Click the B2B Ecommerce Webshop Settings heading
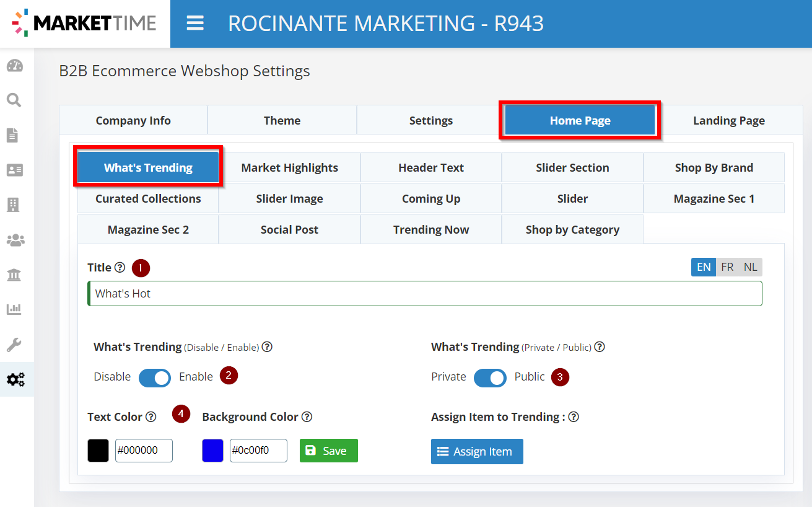Viewport: 812px width, 507px height. [185, 71]
